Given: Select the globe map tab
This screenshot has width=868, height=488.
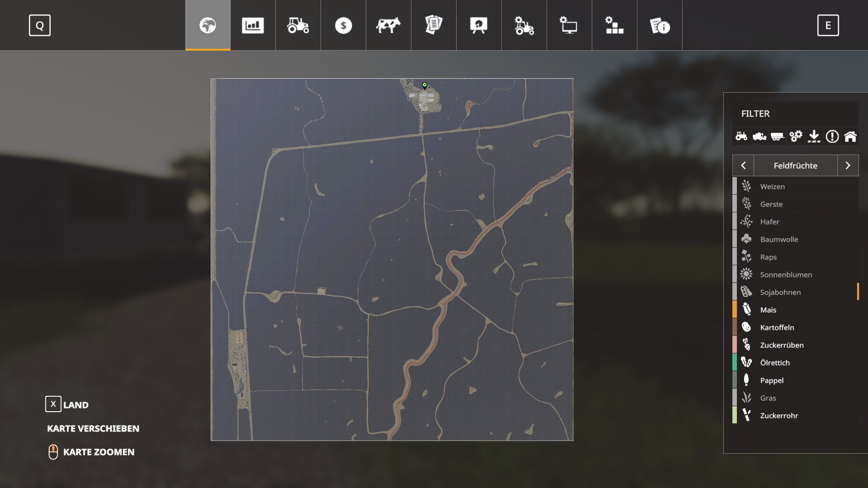Looking at the screenshot, I should click(208, 25).
